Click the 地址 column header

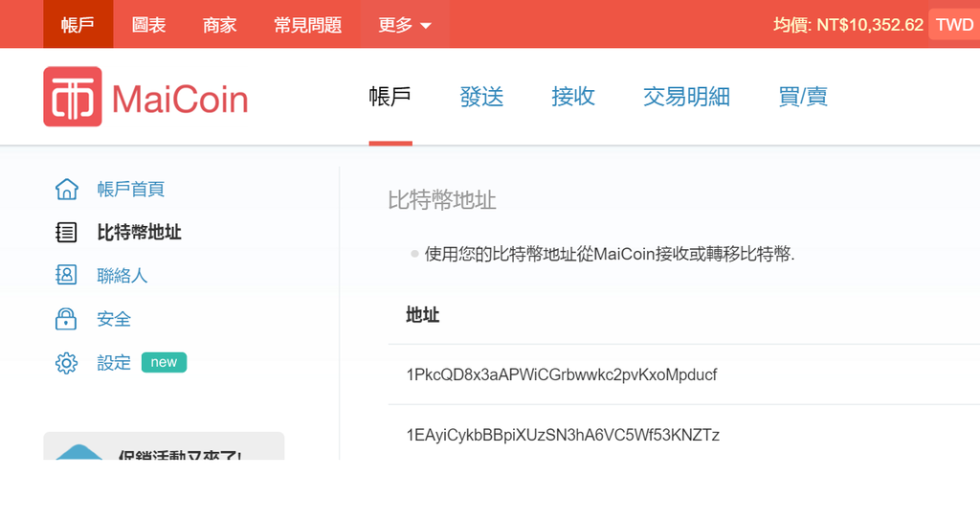point(422,314)
